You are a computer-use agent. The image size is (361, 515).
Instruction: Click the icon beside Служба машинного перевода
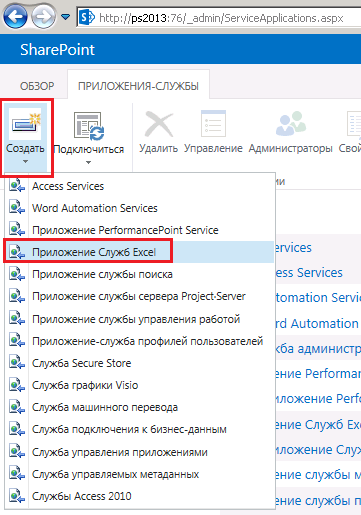tap(17, 407)
